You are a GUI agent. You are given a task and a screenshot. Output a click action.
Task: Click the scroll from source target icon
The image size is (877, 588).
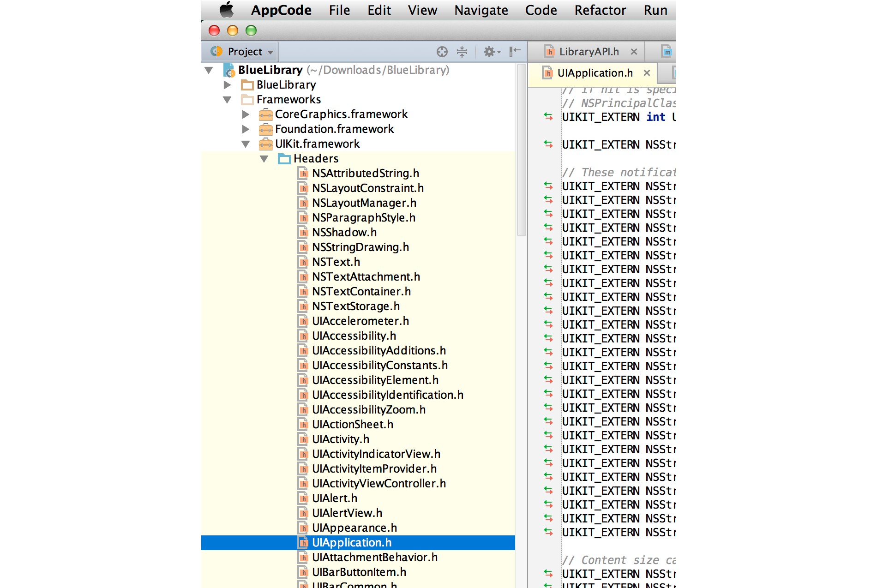click(x=442, y=52)
